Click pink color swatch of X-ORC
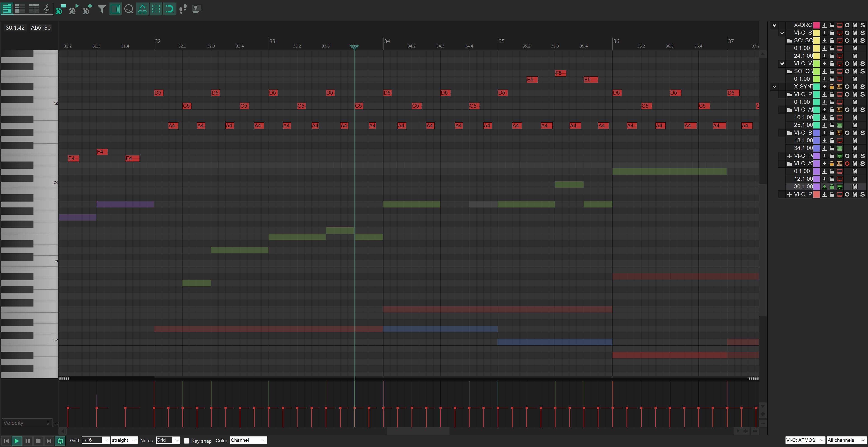 tap(816, 25)
